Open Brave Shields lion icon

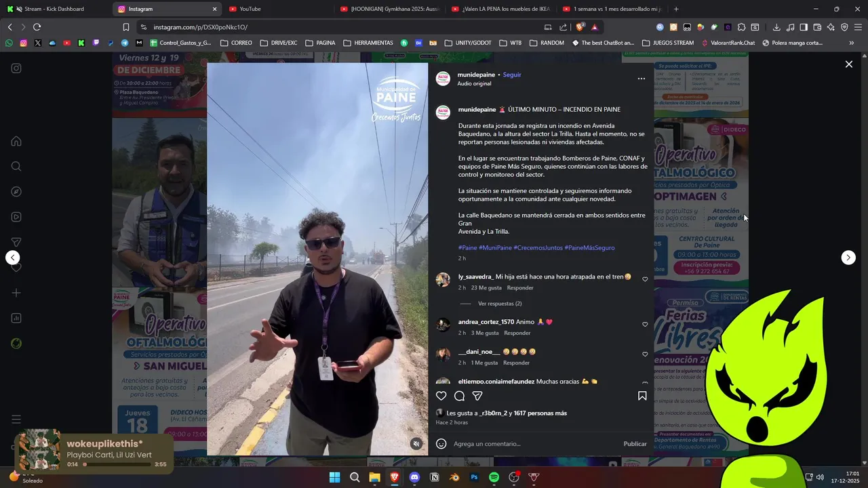[x=580, y=27]
